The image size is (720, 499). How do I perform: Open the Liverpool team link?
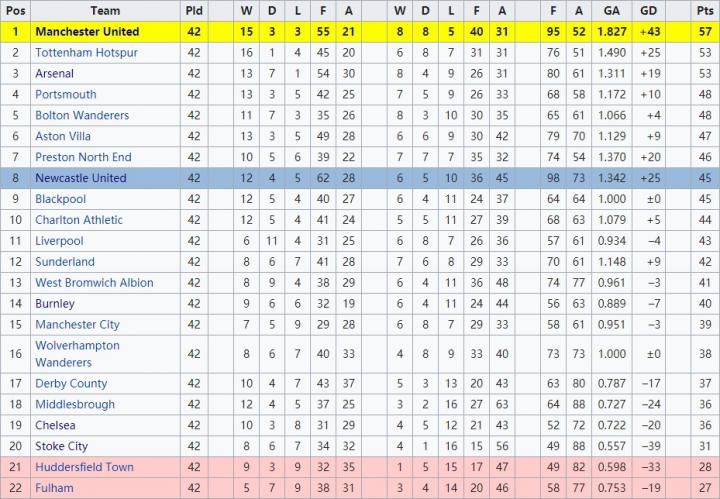[59, 241]
